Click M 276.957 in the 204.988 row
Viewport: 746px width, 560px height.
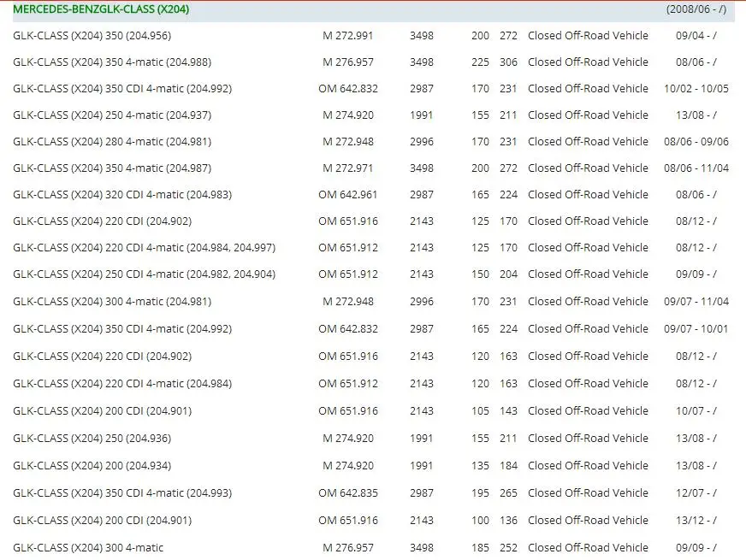coord(348,62)
